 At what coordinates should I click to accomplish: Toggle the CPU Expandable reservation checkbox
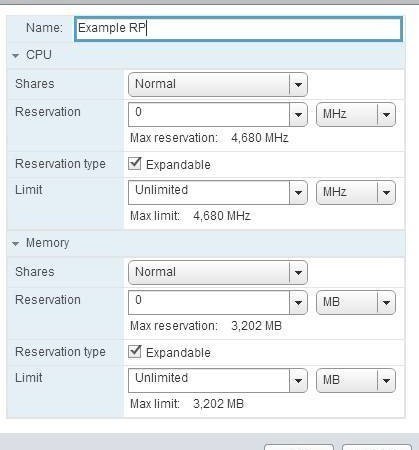(135, 164)
